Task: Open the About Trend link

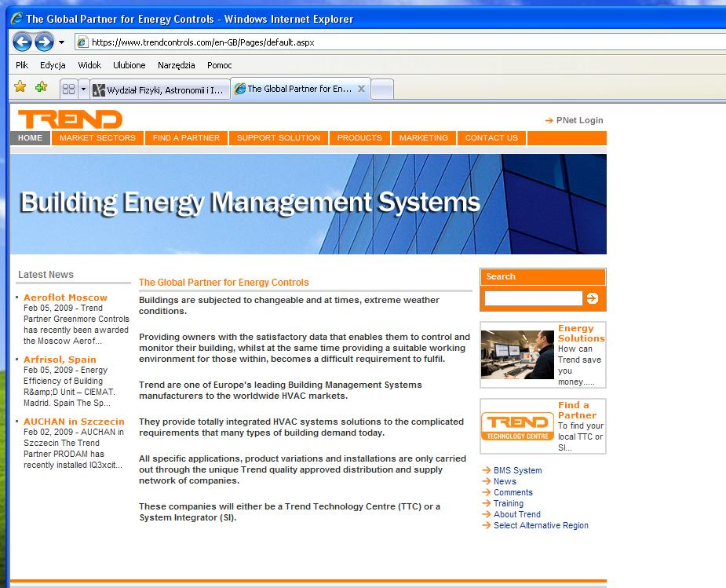Action: pos(516,514)
